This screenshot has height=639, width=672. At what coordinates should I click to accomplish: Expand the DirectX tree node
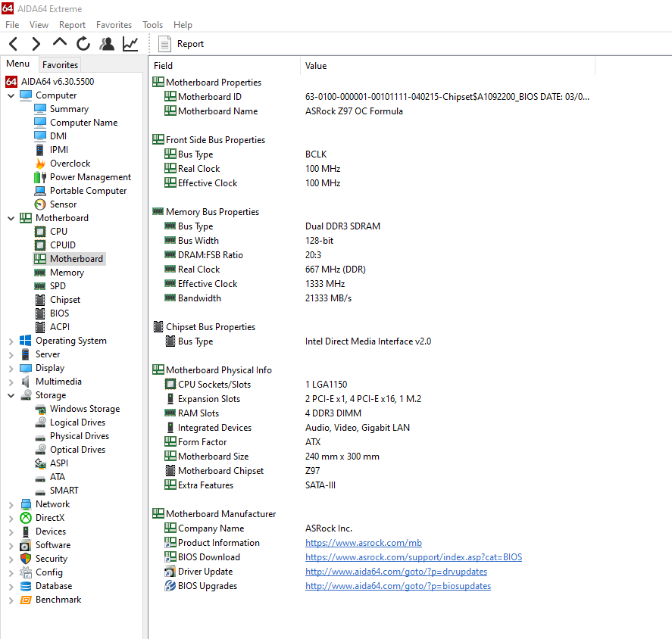pyautogui.click(x=11, y=518)
